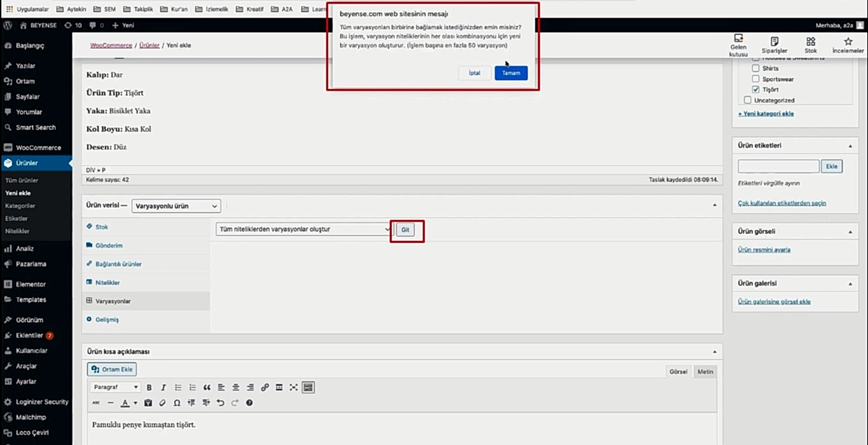This screenshot has width=868, height=445.
Task: Open the Gelişmiş product data tab
Action: [146, 320]
